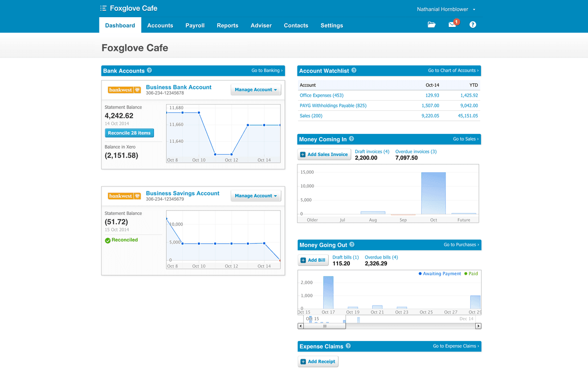Click help icon next to Bank Accounts

[x=149, y=71]
